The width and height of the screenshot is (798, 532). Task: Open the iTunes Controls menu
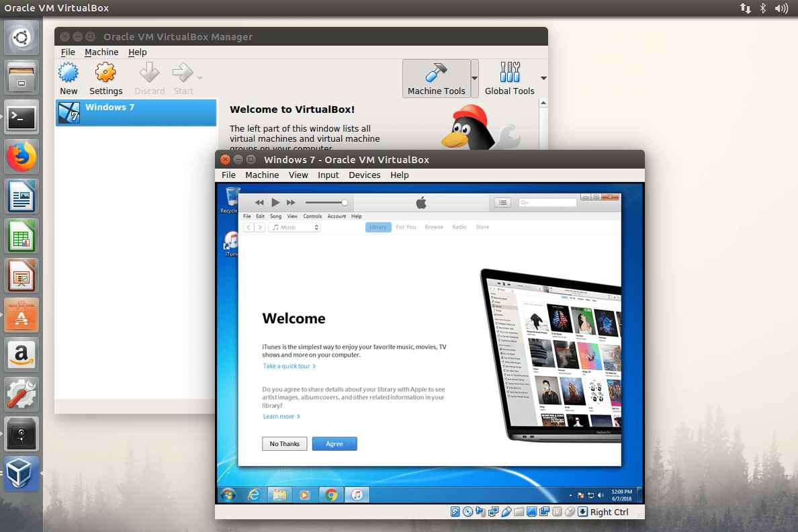point(312,216)
